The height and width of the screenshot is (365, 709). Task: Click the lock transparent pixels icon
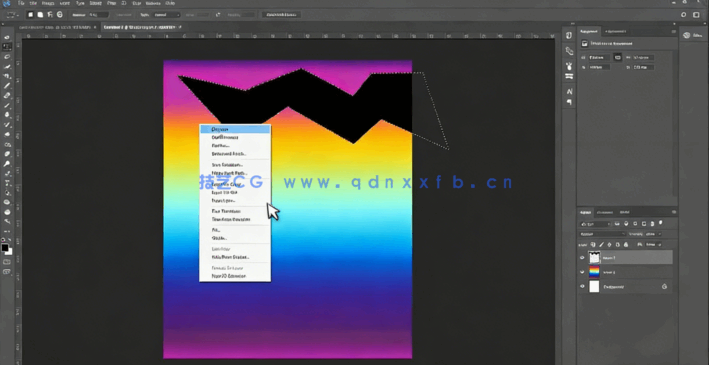click(x=593, y=245)
